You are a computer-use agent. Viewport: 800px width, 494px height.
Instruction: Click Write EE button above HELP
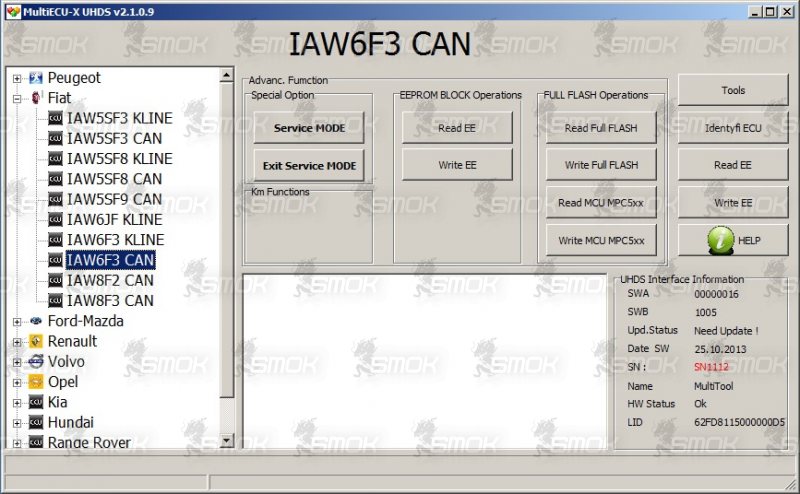coord(733,203)
